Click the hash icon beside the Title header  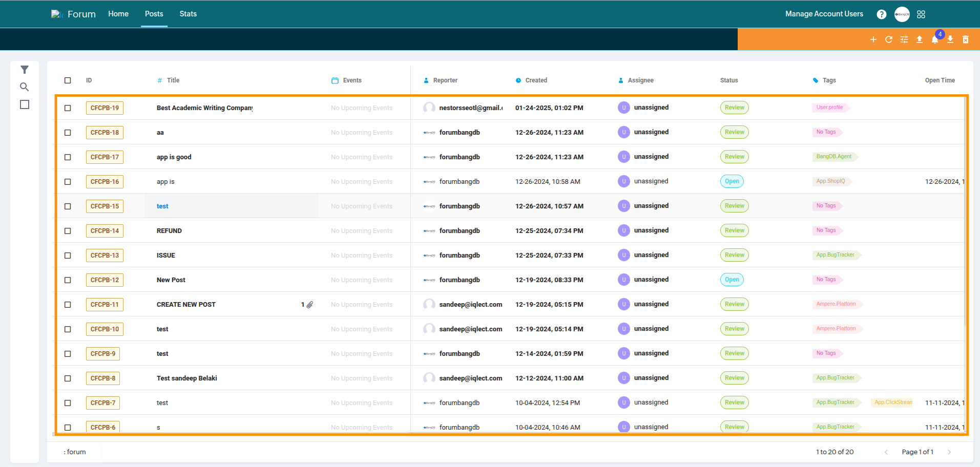pyautogui.click(x=160, y=80)
